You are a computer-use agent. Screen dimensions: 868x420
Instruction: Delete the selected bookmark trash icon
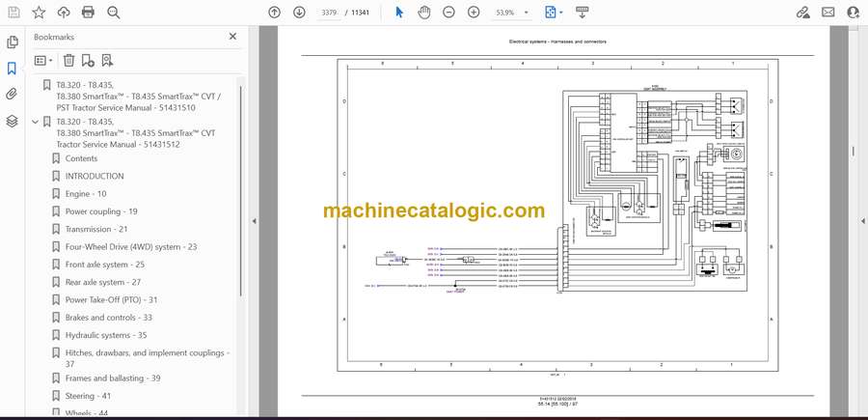pos(68,61)
